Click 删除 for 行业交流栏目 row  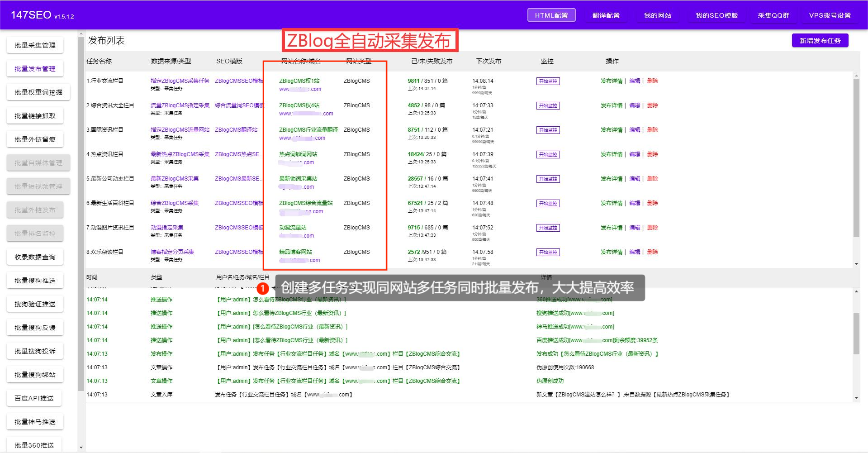click(652, 81)
